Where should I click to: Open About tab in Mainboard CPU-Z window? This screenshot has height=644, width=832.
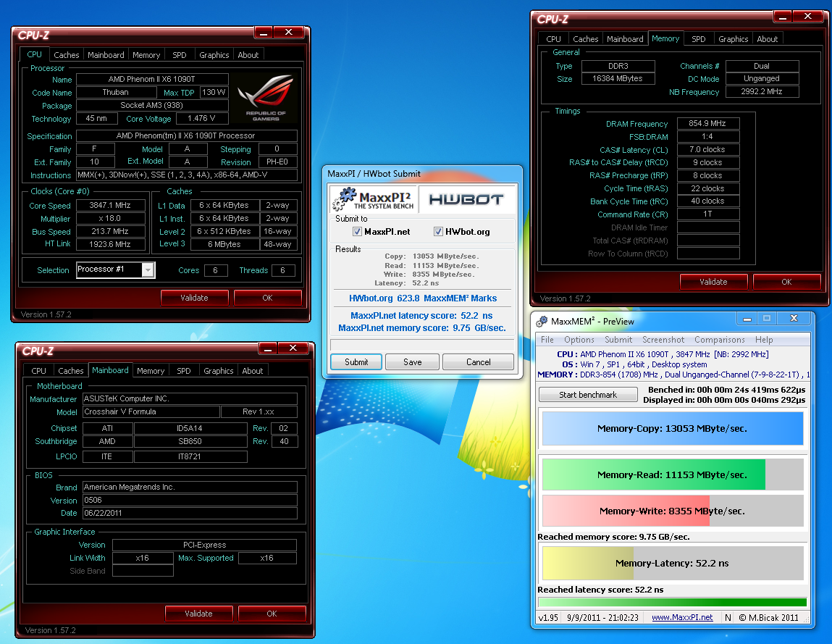tap(252, 371)
